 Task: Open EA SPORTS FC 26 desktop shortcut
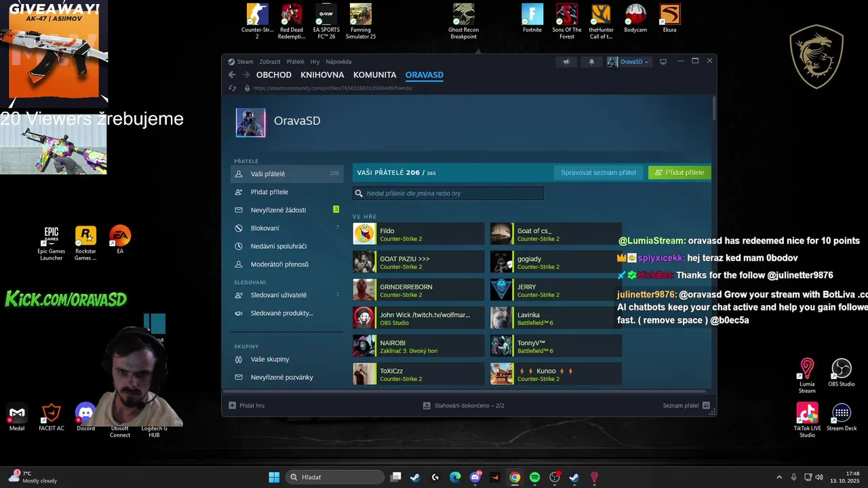pyautogui.click(x=326, y=22)
